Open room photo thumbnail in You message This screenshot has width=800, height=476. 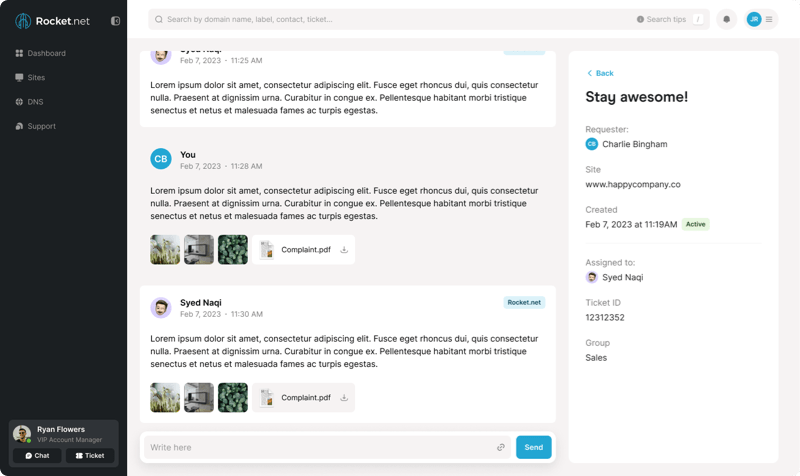199,249
